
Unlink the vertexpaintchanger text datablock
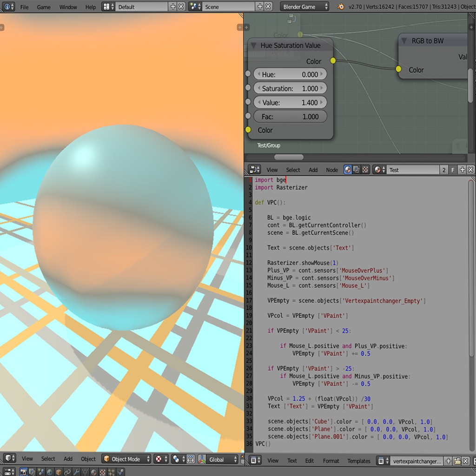pyautogui.click(x=465, y=461)
